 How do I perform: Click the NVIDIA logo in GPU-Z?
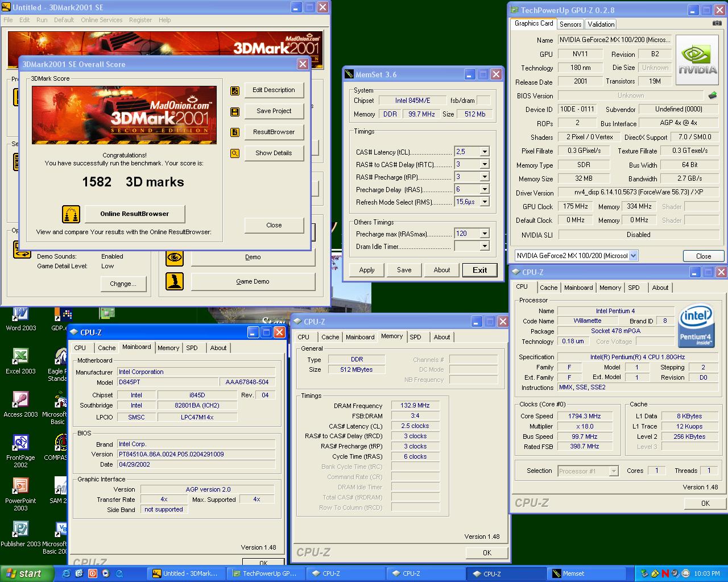tap(697, 60)
